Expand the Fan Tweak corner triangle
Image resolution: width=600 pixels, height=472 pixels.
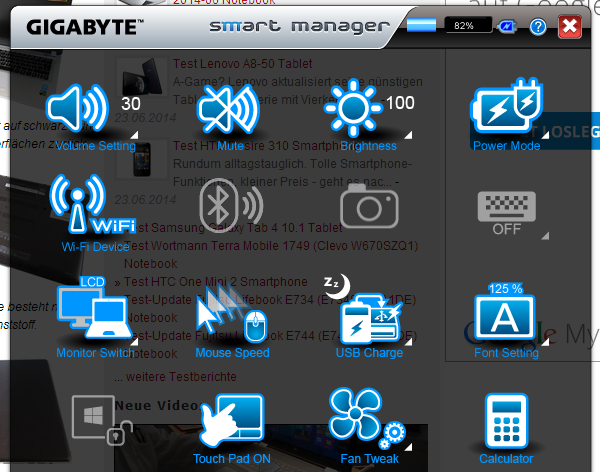click(x=408, y=447)
